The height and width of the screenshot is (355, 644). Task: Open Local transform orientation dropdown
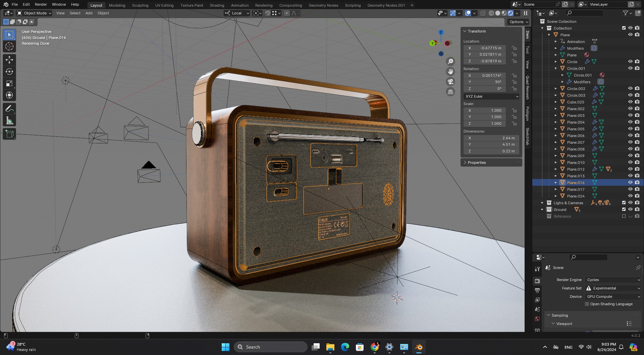point(237,13)
